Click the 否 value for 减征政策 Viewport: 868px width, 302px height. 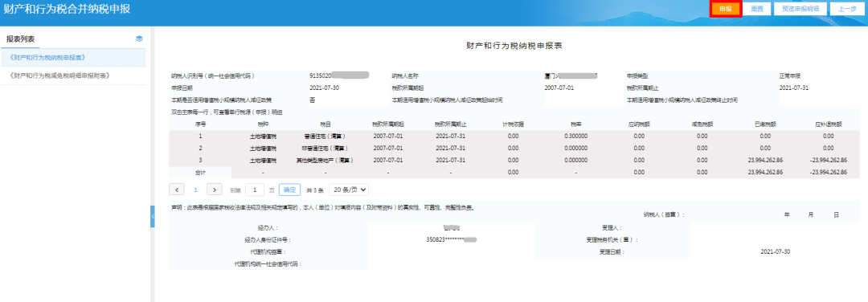[x=312, y=100]
